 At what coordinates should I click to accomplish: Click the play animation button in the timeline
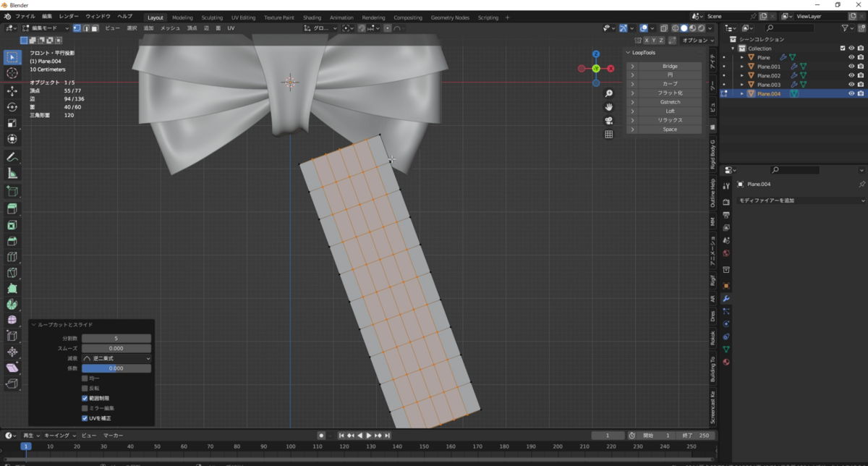369,436
